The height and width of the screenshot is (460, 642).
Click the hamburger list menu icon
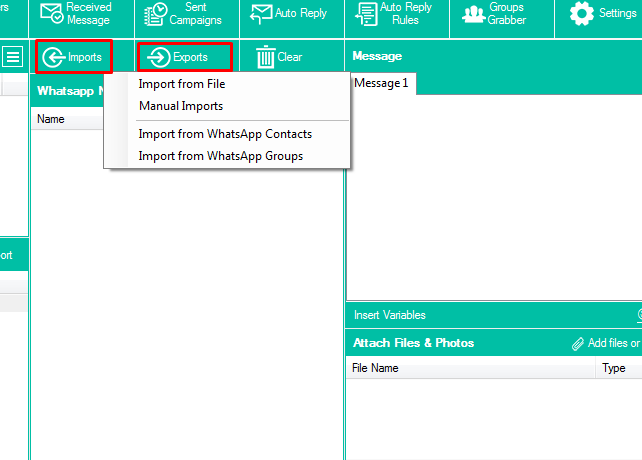tap(13, 57)
